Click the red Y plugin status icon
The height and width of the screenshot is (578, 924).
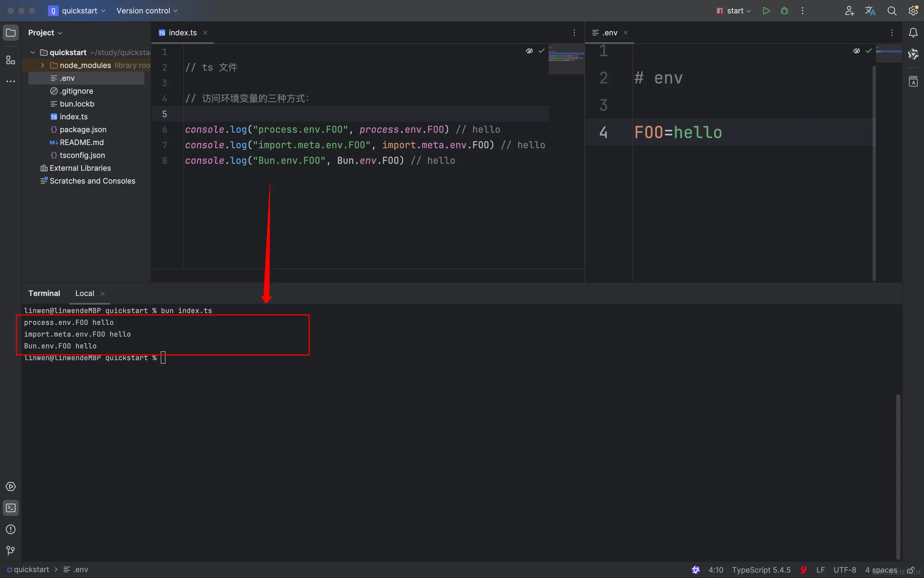click(803, 569)
